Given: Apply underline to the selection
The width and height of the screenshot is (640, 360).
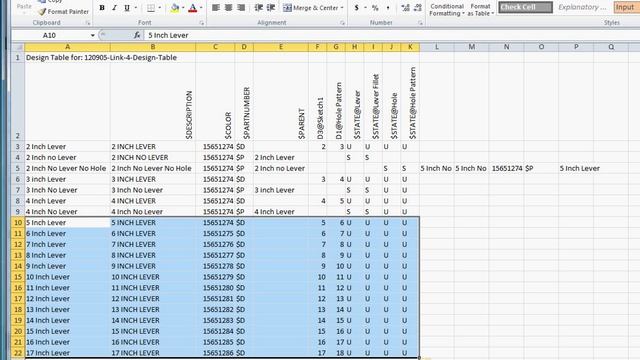Looking at the screenshot, I should click(x=127, y=8).
